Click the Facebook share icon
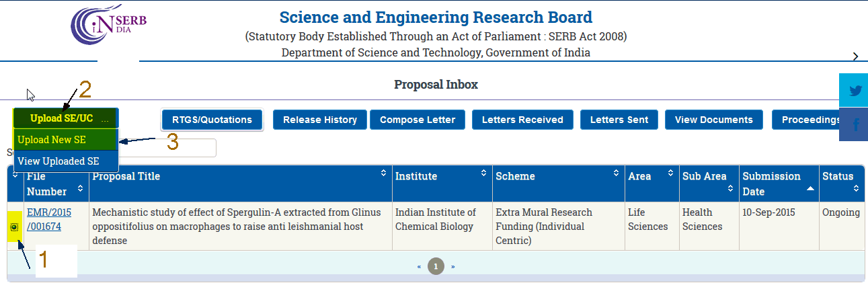 point(855,125)
